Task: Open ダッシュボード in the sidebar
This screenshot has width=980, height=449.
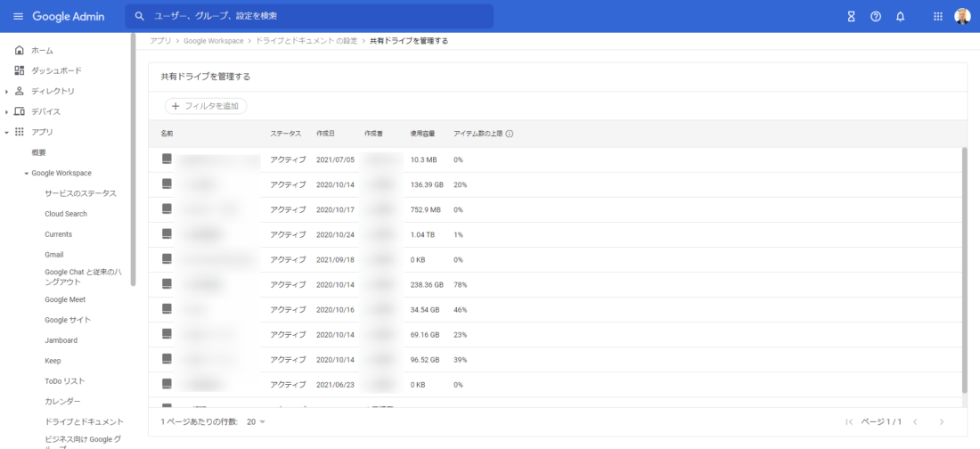Action: (x=56, y=70)
